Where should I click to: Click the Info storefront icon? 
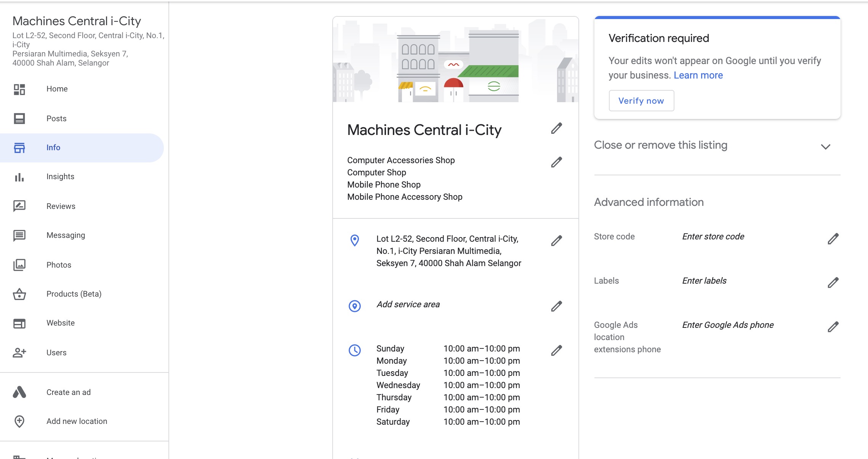coord(19,148)
